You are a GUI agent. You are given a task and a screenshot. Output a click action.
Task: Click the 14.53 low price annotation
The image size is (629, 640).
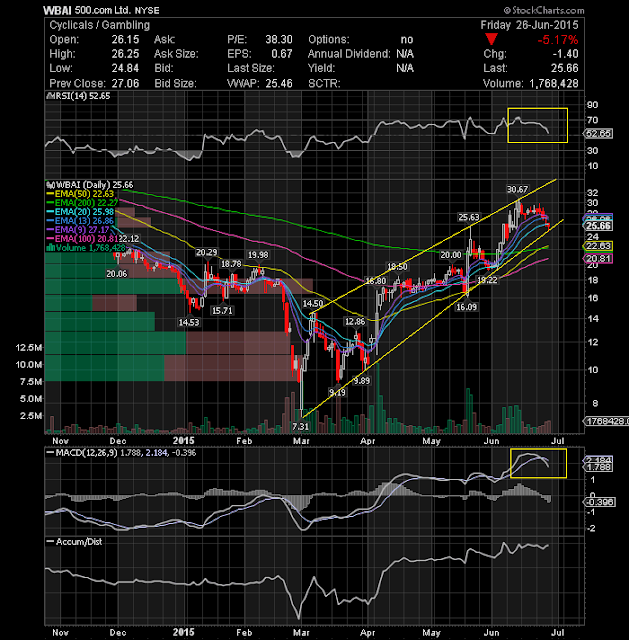[189, 322]
